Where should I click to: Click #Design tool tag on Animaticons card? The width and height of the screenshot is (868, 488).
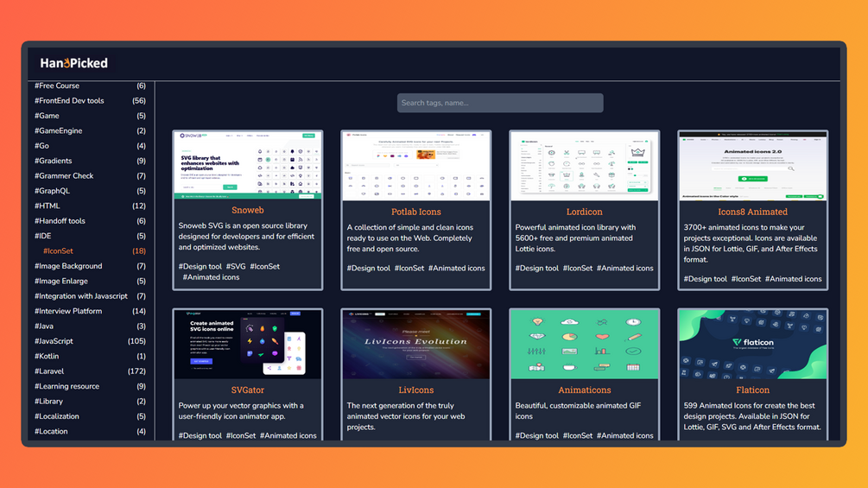tap(537, 435)
